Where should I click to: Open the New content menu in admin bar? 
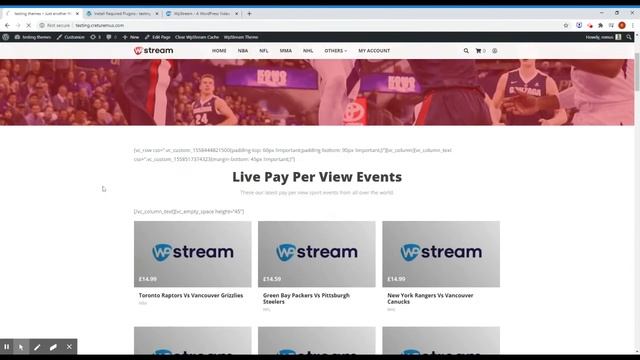[131, 37]
